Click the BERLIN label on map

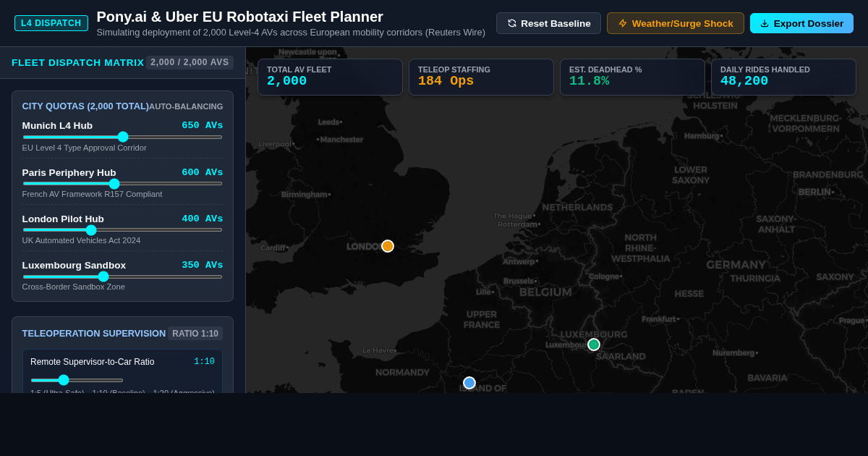(814, 192)
